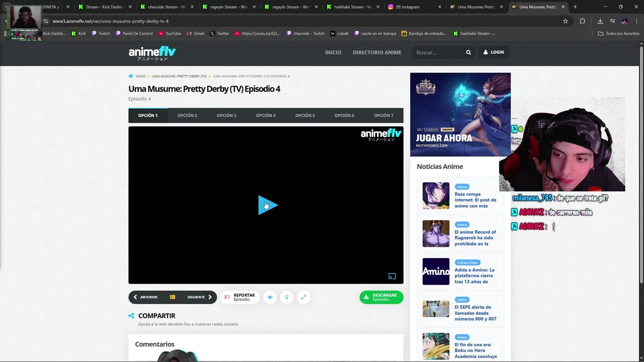Open the Reze news thumbnail
The width and height of the screenshot is (644, 362).
436,196
